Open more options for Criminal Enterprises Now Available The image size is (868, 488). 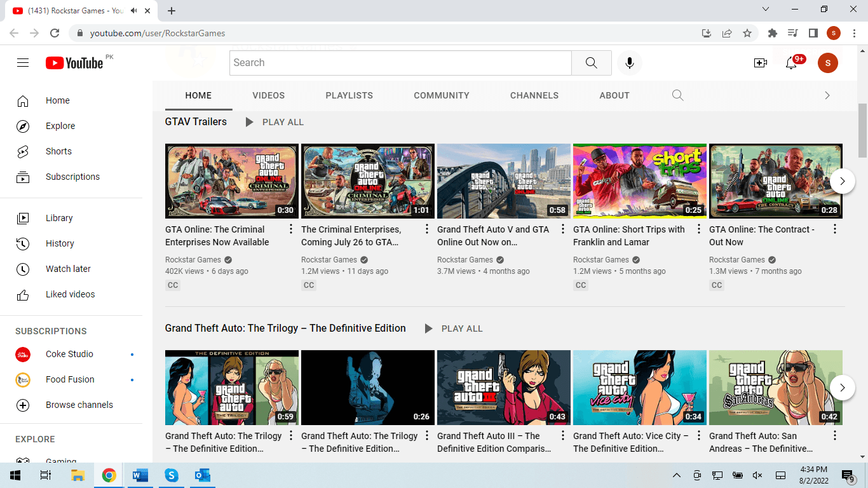[291, 229]
